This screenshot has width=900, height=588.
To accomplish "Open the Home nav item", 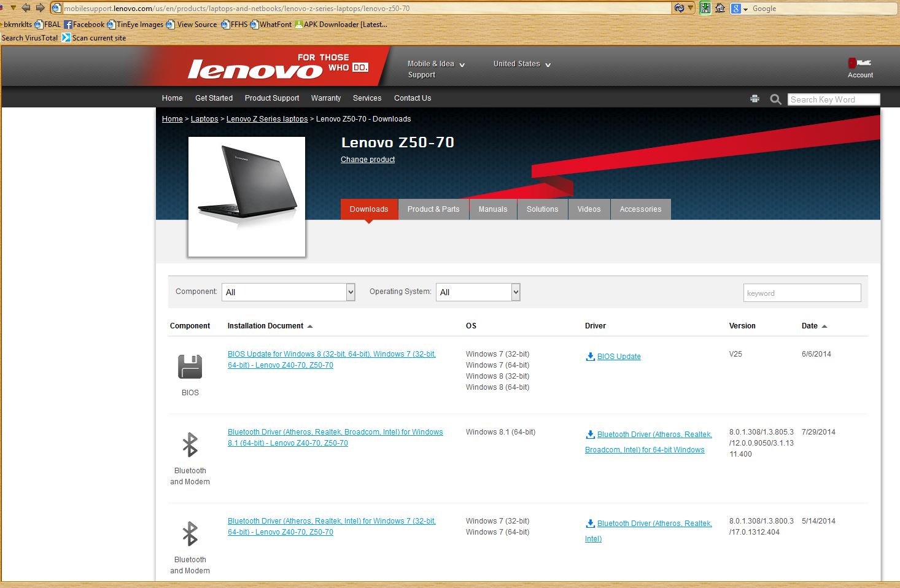I will coord(173,98).
